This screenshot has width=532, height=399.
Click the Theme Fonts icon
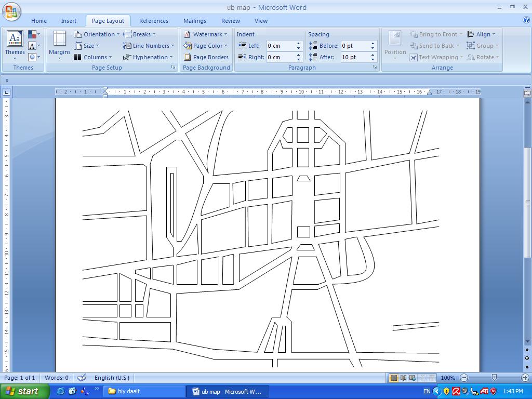click(x=33, y=46)
